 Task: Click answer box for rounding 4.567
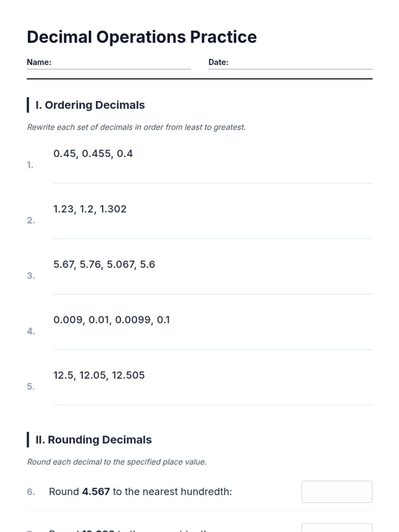tap(336, 491)
